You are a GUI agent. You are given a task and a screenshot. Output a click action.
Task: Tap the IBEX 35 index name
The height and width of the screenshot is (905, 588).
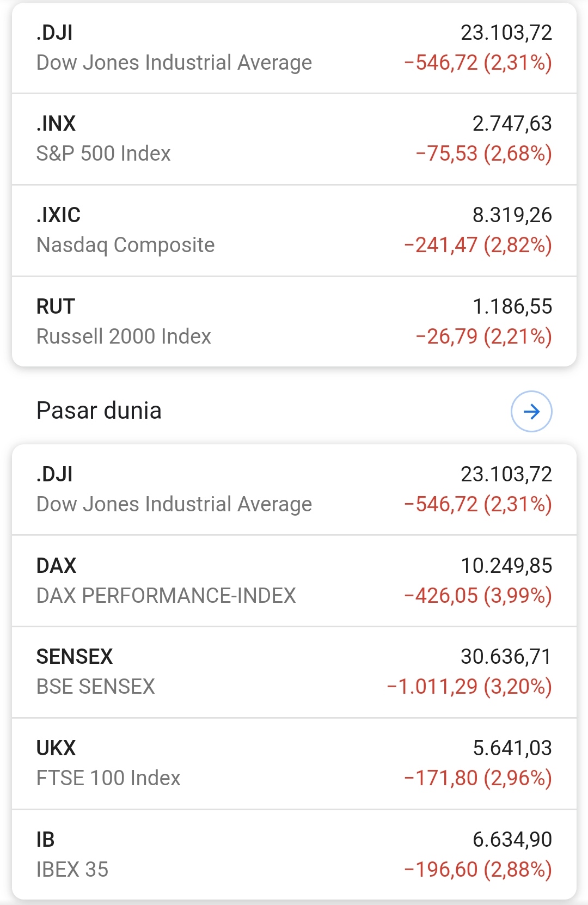click(72, 870)
